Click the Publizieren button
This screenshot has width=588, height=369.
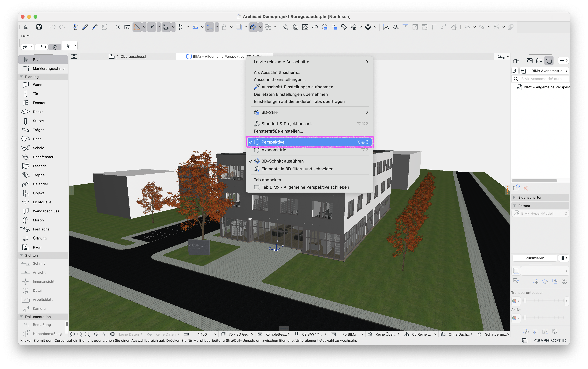point(535,258)
